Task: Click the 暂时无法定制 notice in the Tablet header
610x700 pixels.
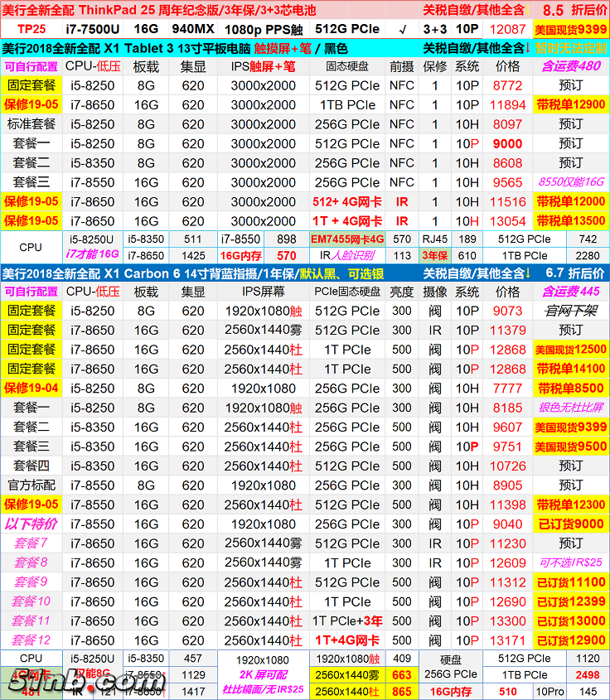Action: [571, 48]
